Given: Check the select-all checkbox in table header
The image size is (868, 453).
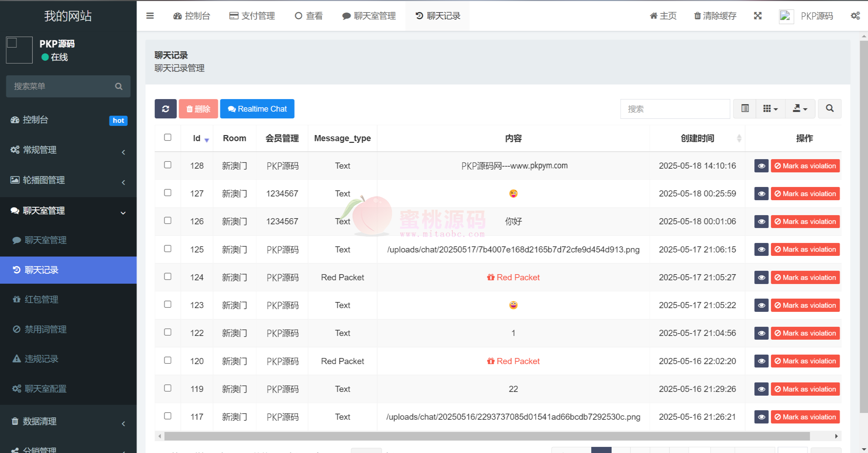Looking at the screenshot, I should click(168, 137).
